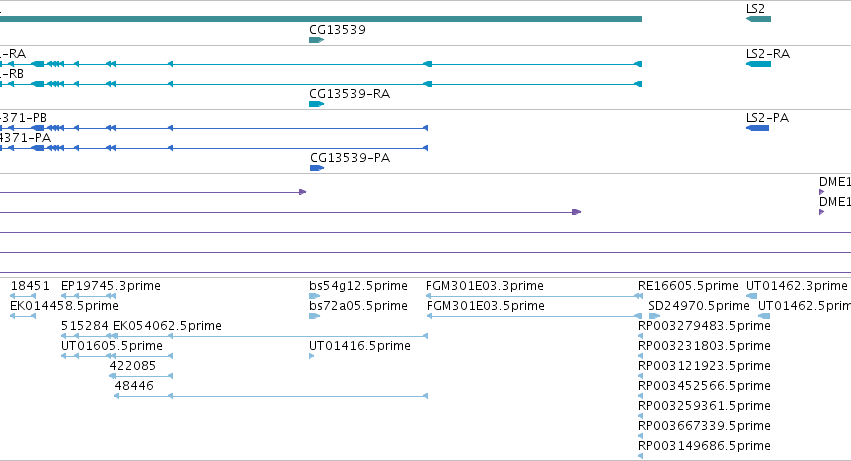Select the LS2 gene arrow glyph
851x461 pixels.
click(x=758, y=19)
